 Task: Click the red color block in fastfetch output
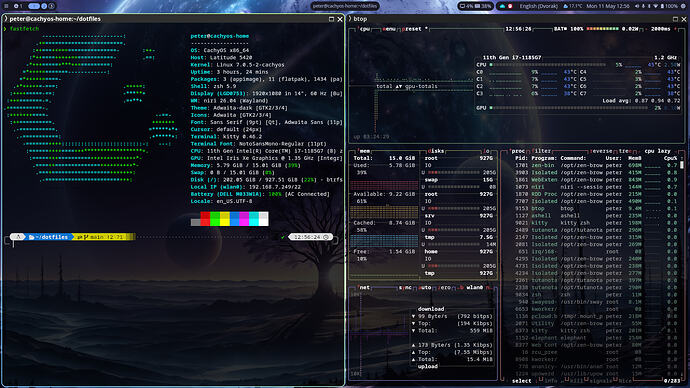pyautogui.click(x=205, y=219)
